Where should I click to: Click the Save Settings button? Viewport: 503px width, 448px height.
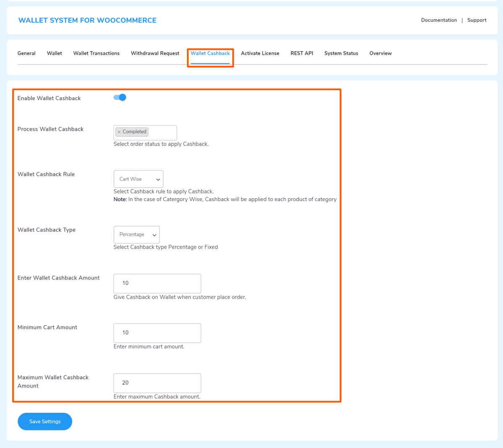pyautogui.click(x=45, y=422)
